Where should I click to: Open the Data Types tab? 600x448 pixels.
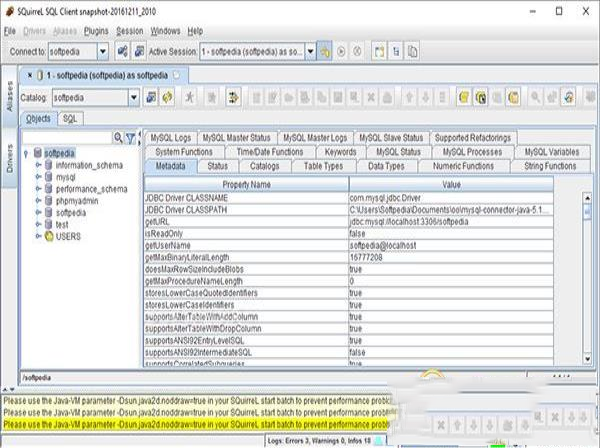coord(386,166)
